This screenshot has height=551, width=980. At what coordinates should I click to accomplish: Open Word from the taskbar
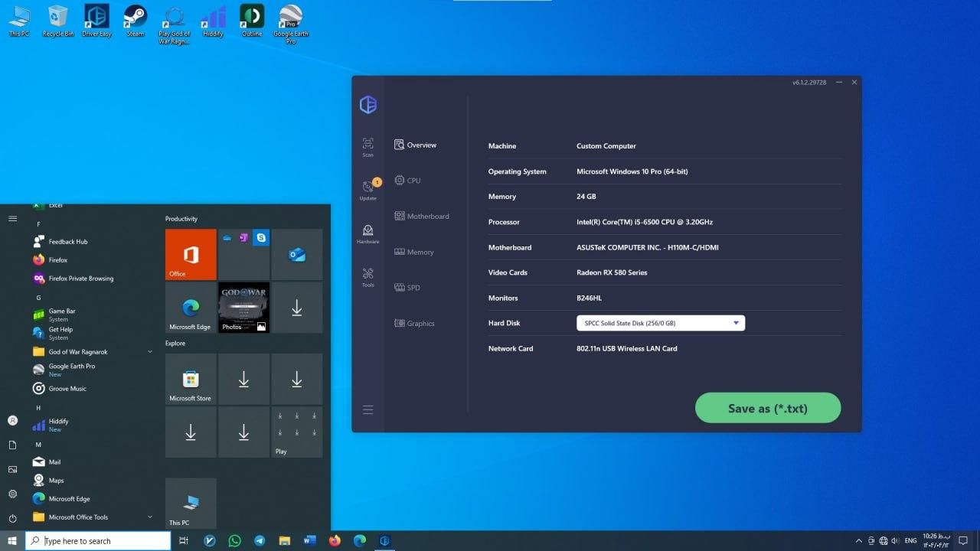[309, 541]
